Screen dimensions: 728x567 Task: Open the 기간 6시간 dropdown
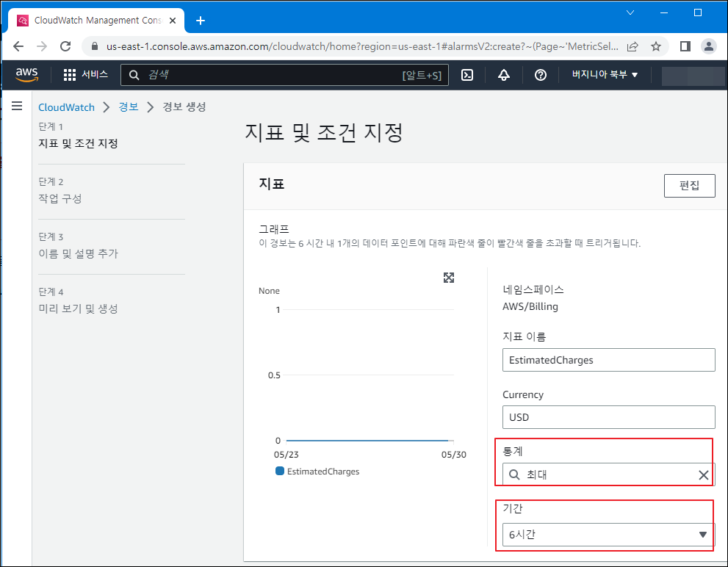pyautogui.click(x=609, y=535)
